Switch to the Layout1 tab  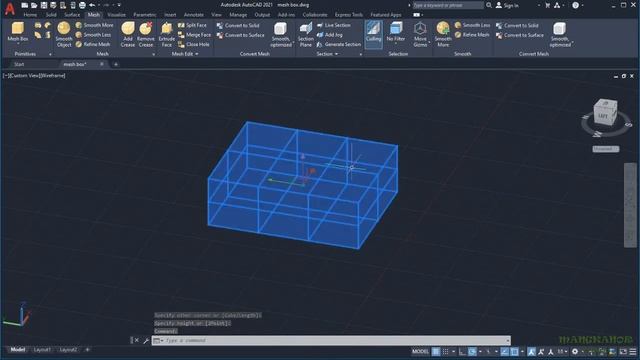pyautogui.click(x=42, y=350)
